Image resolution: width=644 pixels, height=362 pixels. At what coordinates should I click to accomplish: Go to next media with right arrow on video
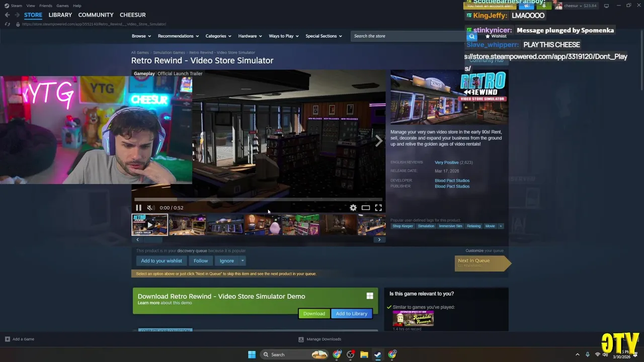(378, 141)
